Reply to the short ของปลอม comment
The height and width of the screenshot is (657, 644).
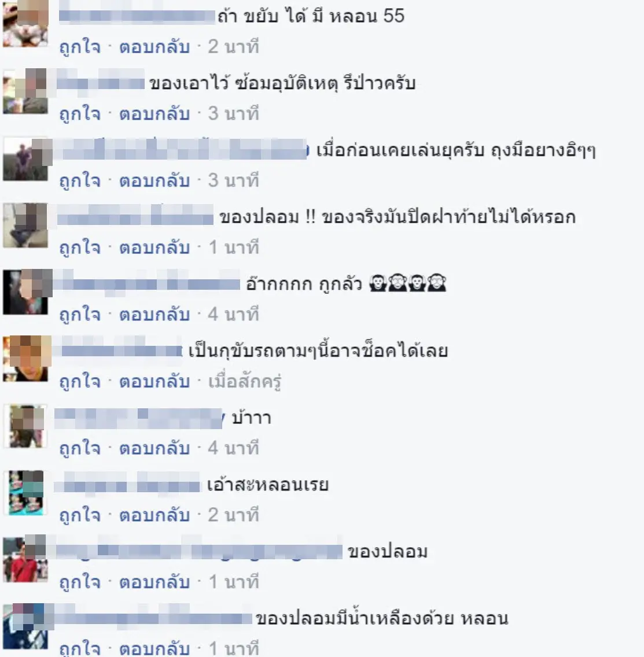click(x=154, y=583)
